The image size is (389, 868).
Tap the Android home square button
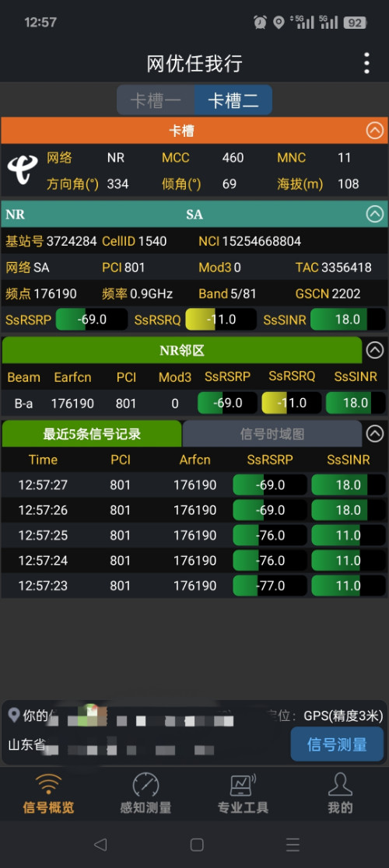[x=197, y=844]
